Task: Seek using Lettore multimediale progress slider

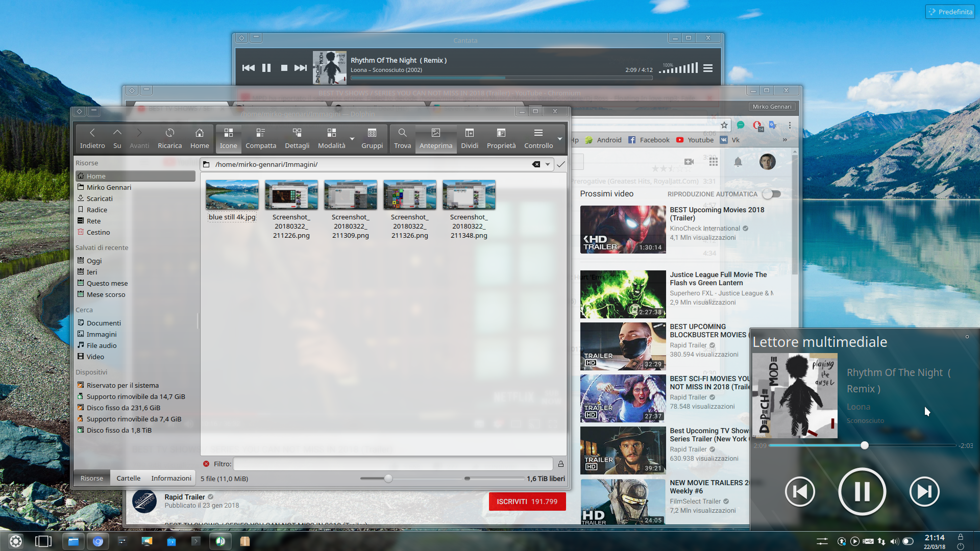Action: coord(863,445)
